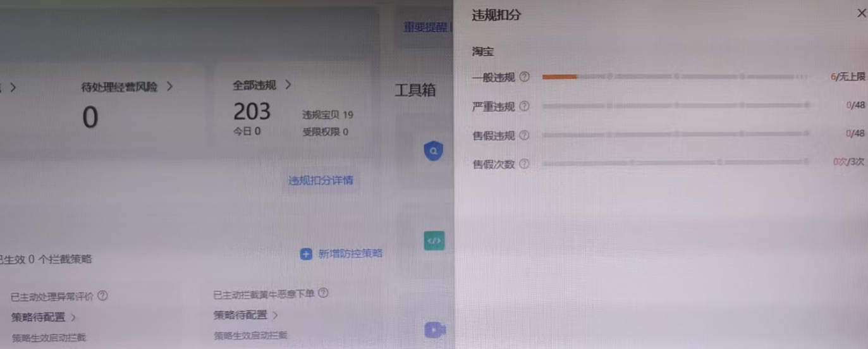Expand 全部违规 arrow

288,84
